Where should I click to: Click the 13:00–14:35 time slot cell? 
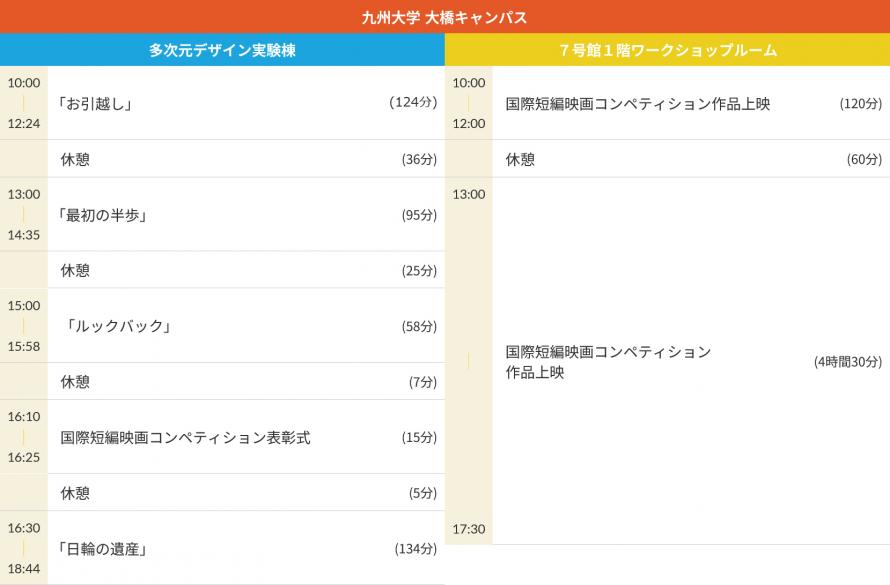24,215
